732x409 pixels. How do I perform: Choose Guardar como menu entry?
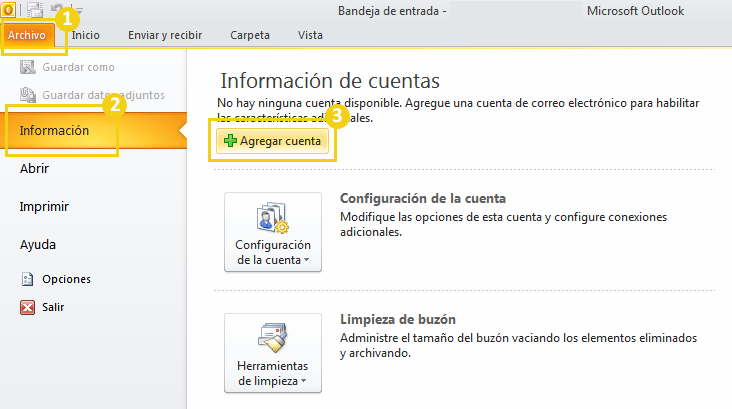78,67
